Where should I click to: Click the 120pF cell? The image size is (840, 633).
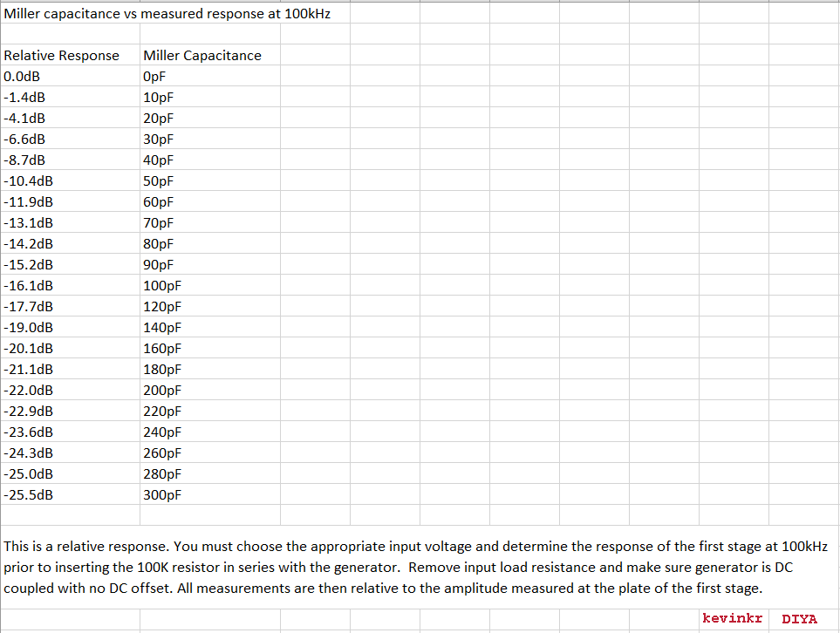[x=210, y=306]
